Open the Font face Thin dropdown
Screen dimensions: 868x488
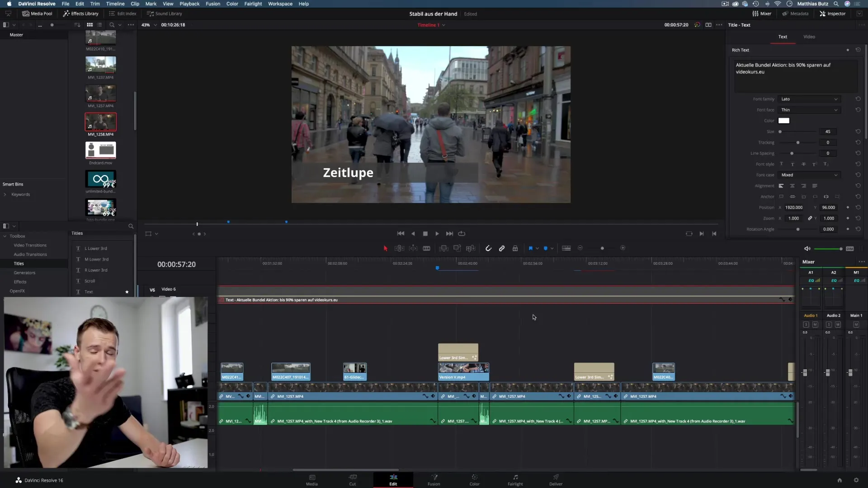pyautogui.click(x=809, y=110)
